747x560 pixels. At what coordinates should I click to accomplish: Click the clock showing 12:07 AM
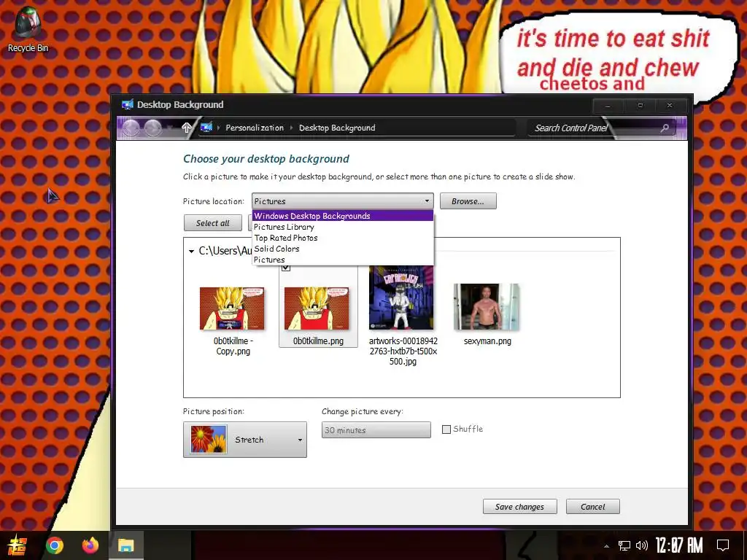coord(679,545)
